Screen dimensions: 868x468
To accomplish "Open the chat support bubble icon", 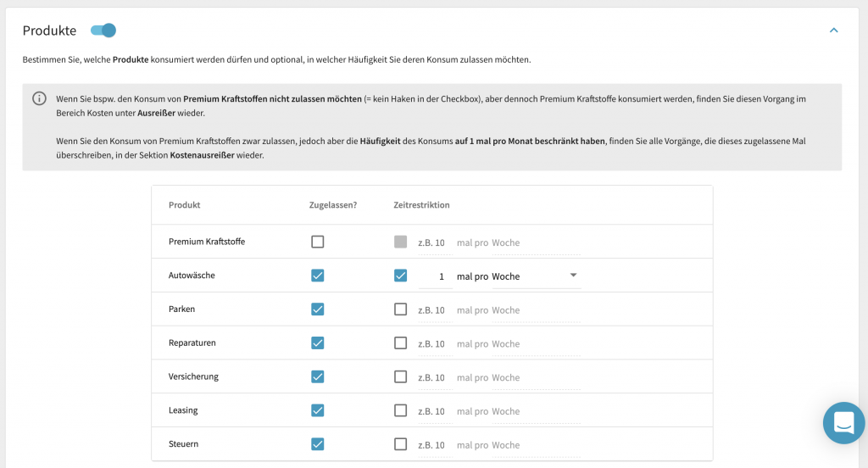I will tap(843, 423).
